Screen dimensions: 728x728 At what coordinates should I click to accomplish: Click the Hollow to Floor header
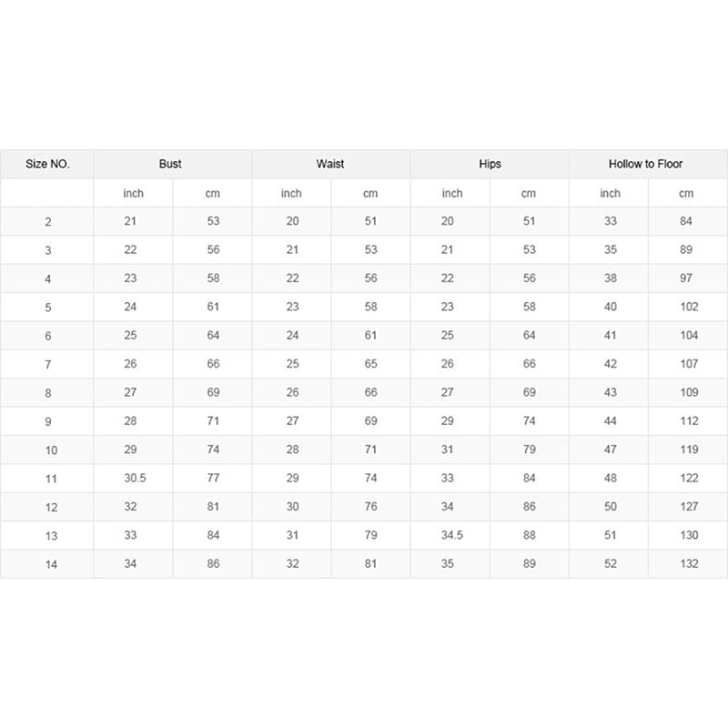(x=646, y=165)
